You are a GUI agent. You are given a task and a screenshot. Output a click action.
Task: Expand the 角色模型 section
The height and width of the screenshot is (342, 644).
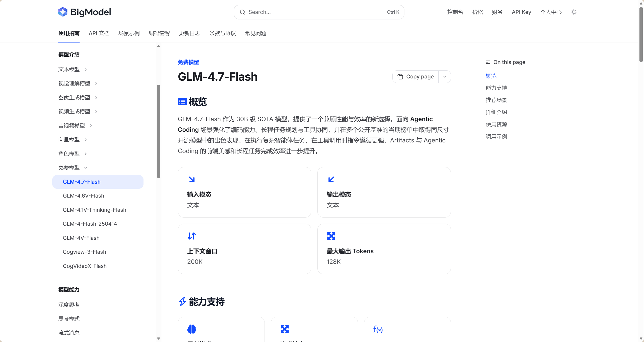[x=86, y=154]
